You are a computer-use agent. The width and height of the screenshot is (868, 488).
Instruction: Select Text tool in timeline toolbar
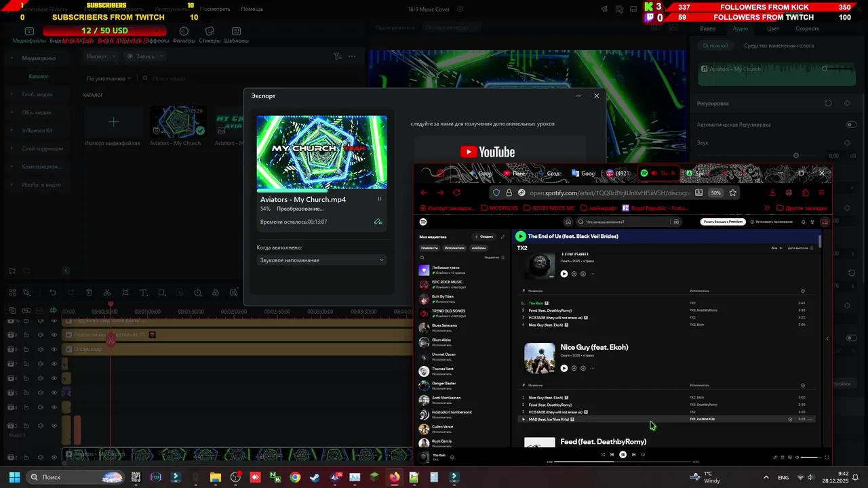click(143, 293)
